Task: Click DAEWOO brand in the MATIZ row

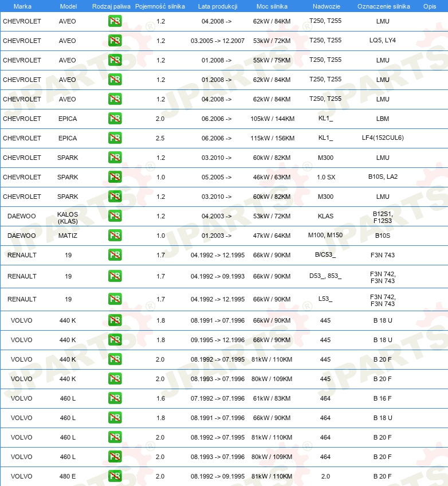Action: pos(21,236)
